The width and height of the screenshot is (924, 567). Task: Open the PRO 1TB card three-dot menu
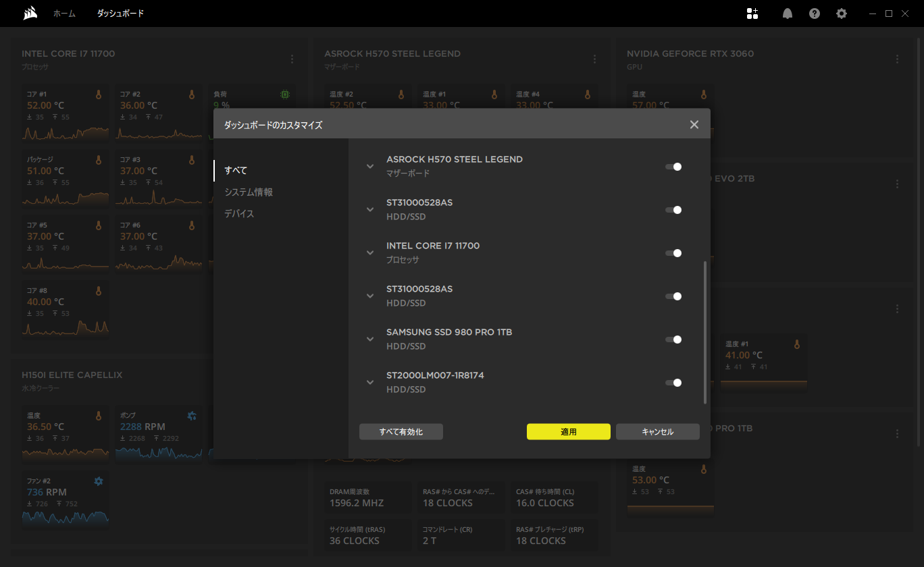point(897,433)
